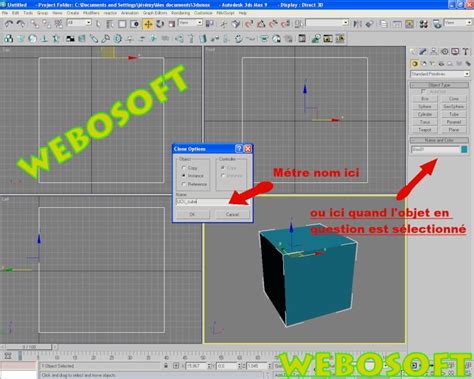Open the Edit menu
Viewport: 474px width, 379px height.
(x=15, y=13)
